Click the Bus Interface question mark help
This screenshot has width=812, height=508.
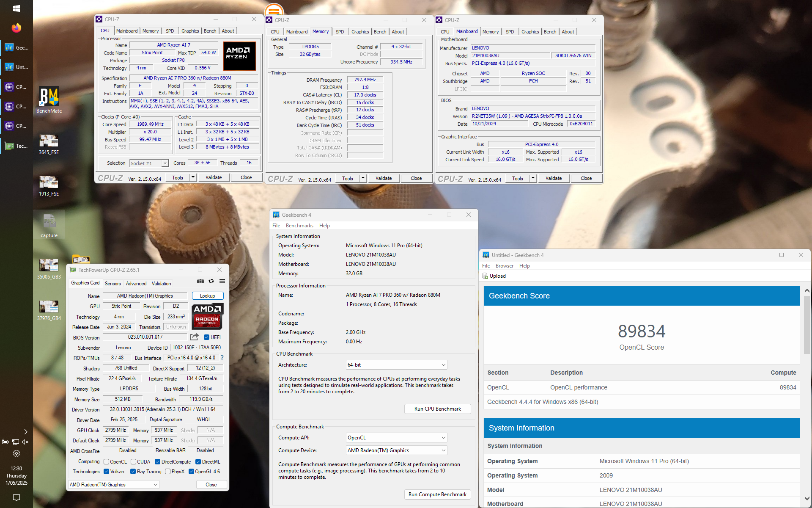(222, 358)
